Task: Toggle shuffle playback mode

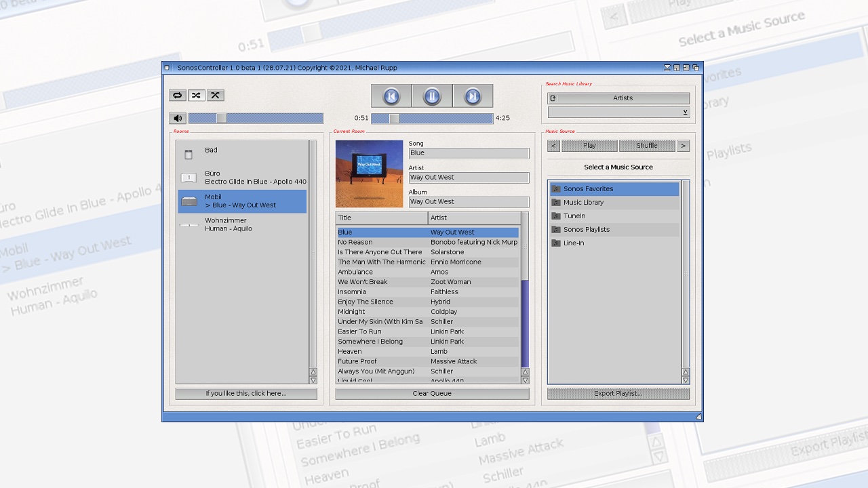Action: 196,96
